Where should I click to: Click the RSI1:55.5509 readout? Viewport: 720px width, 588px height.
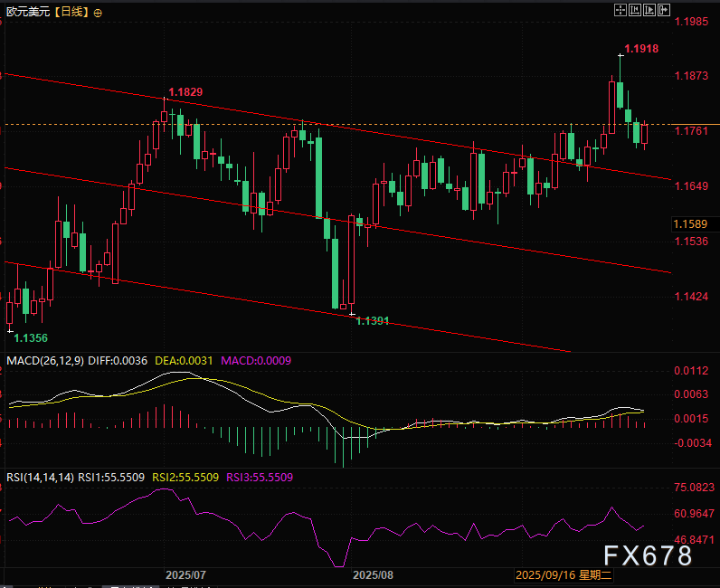tap(110, 477)
